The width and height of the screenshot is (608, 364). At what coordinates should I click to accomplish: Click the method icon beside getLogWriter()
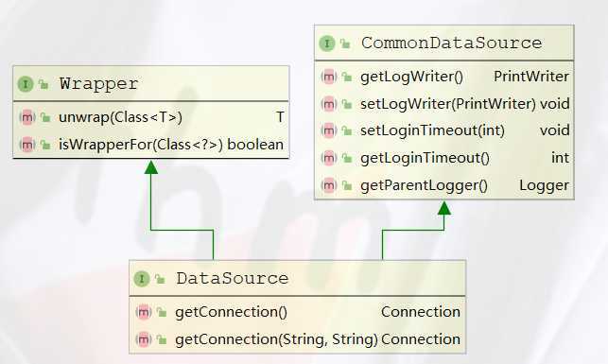pos(329,77)
